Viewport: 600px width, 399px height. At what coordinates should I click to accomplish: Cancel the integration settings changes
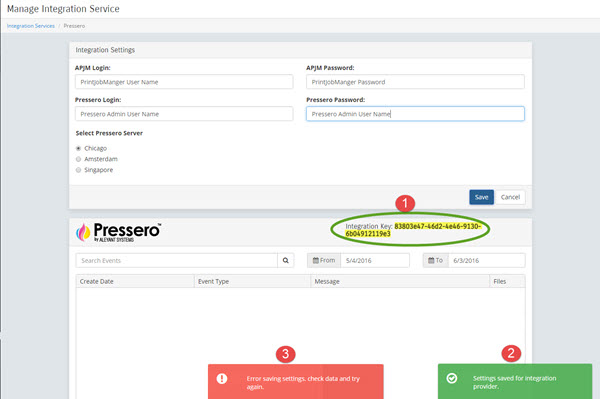point(510,197)
